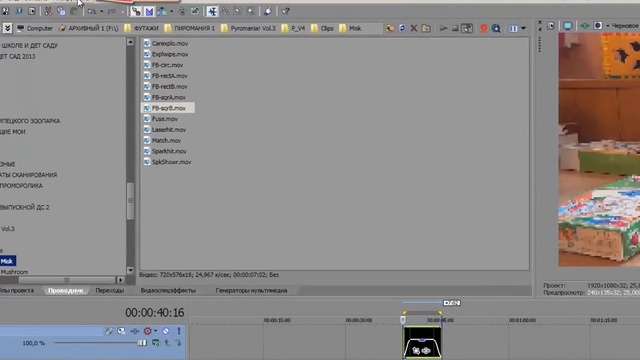
Task: Toggle Auto Preview in Explorer toolbar
Action: [x=467, y=28]
